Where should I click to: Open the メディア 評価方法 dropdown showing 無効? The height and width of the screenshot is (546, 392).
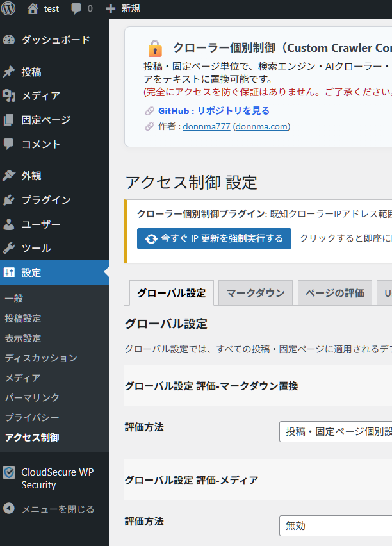pos(335,525)
